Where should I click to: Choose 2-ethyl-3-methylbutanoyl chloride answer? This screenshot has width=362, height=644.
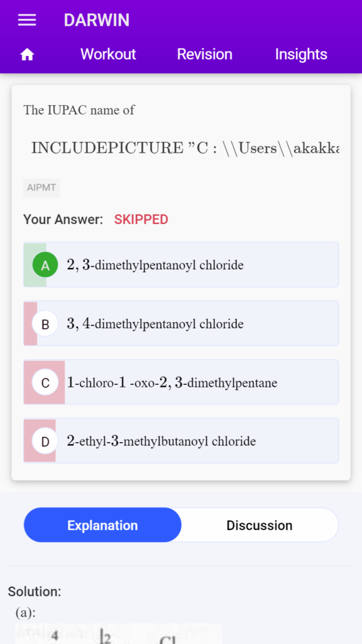coord(181,441)
